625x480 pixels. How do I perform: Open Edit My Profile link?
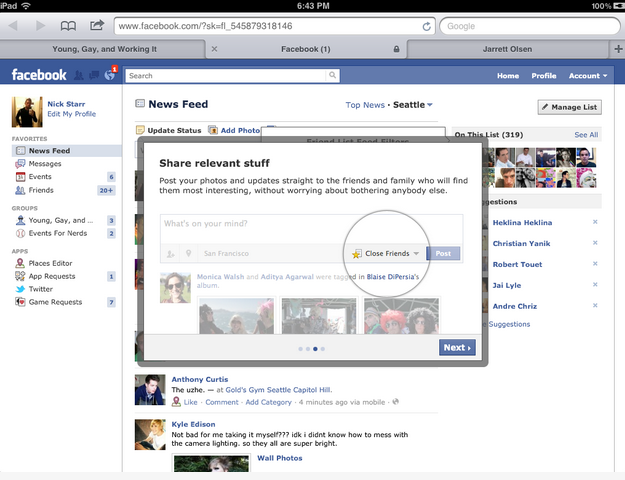click(x=72, y=114)
